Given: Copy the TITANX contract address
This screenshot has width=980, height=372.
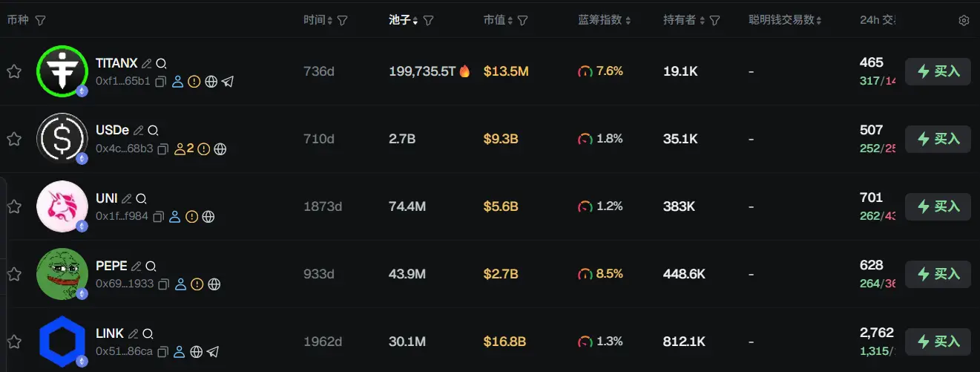Looking at the screenshot, I should coord(161,82).
